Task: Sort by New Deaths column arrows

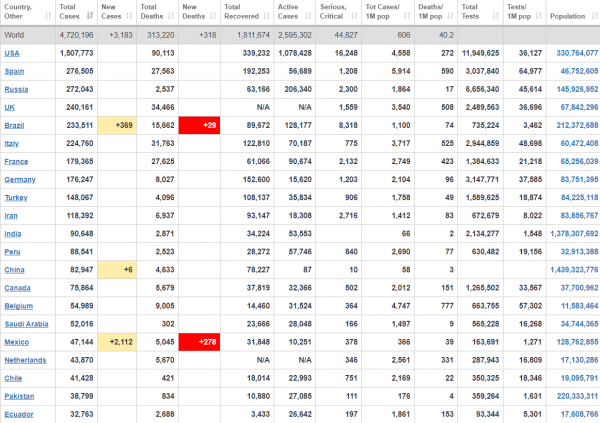Action: coord(213,16)
